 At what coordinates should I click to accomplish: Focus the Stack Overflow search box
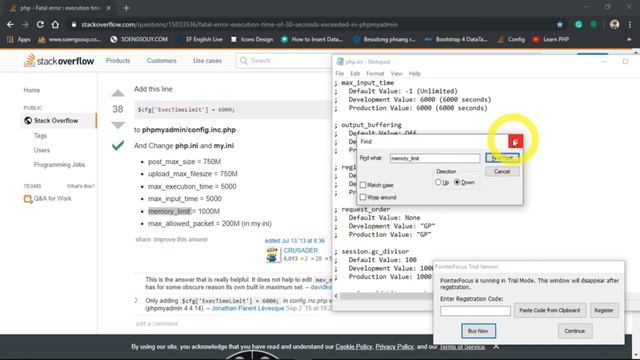pos(284,61)
